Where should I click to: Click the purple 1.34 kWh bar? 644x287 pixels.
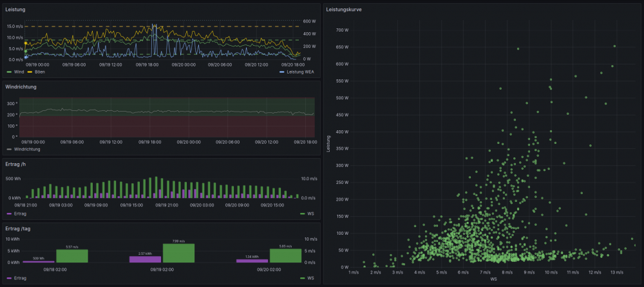(252, 261)
